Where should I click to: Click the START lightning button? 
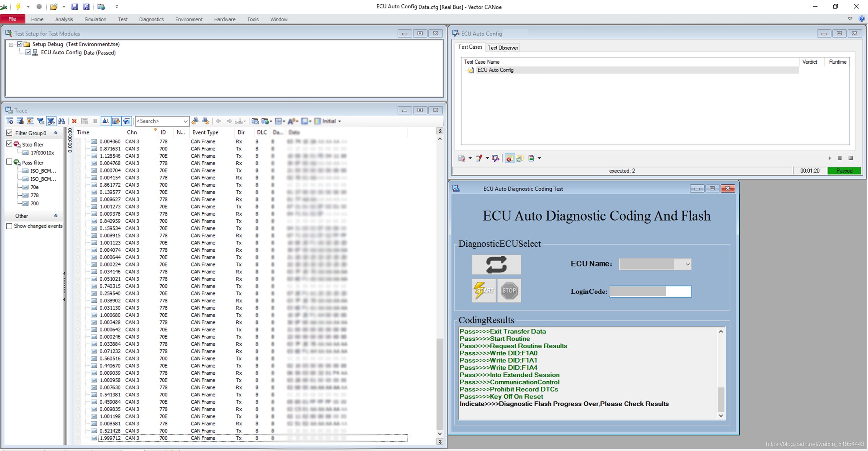pos(484,290)
